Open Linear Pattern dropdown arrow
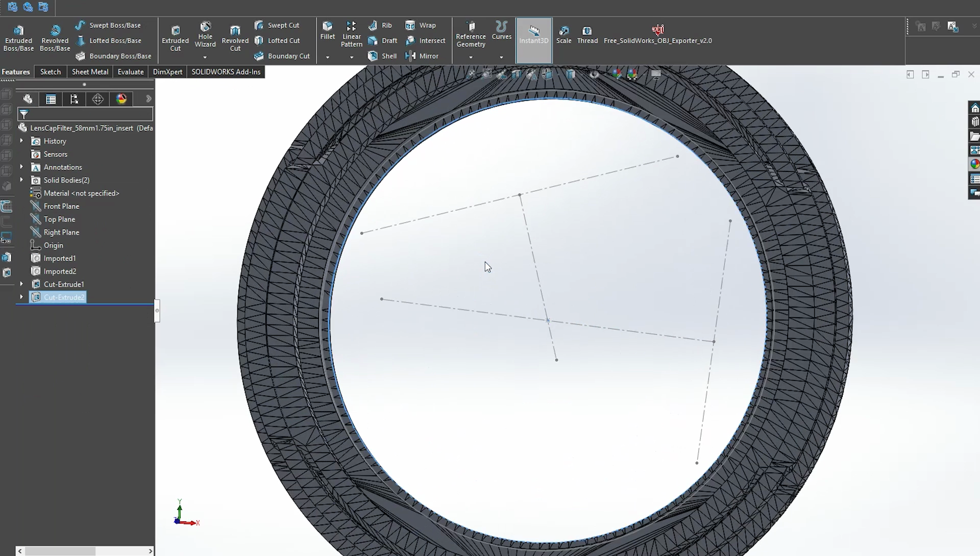Viewport: 980px width, 556px height. [x=352, y=57]
